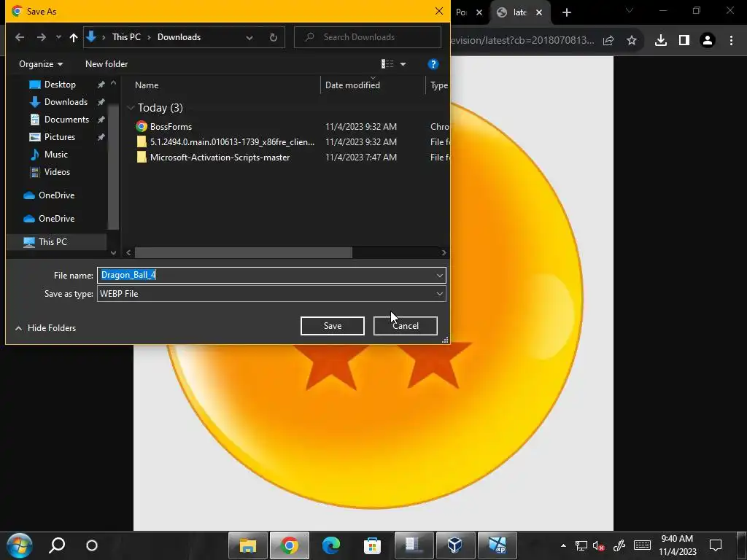Screen dimensions: 747x560
Task: Bookmark this page with the star icon
Action: [631, 41]
